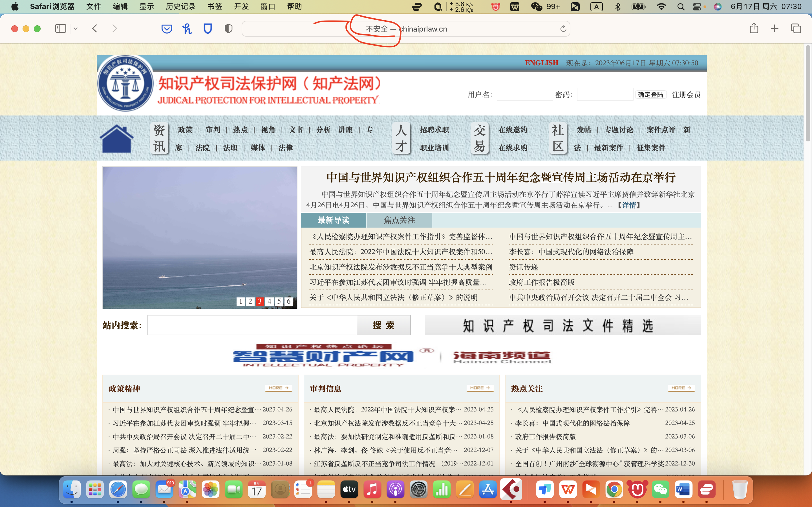Image resolution: width=812 pixels, height=507 pixels.
Task: Switch slideshow to image number 1
Action: click(x=240, y=301)
